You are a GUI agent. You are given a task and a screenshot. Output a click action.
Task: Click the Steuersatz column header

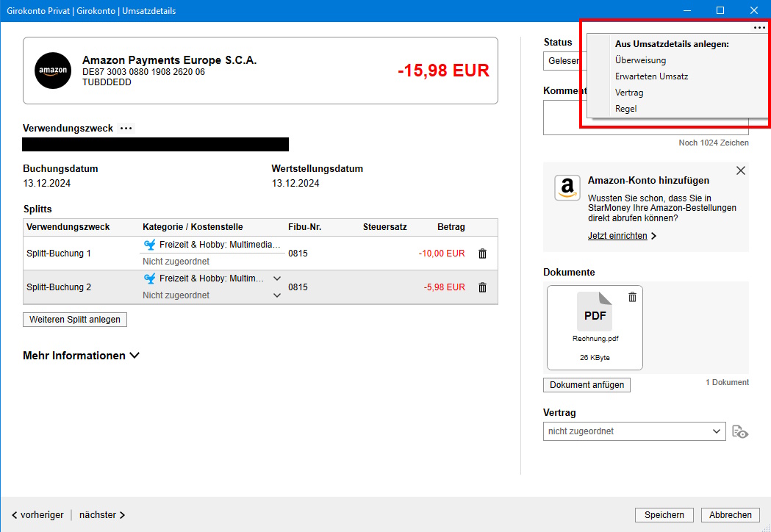click(x=384, y=227)
